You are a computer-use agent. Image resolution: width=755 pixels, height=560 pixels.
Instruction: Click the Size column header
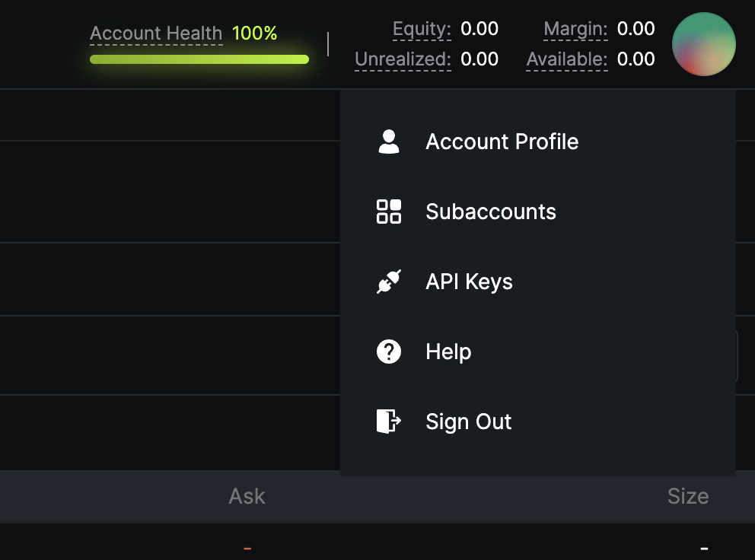click(x=688, y=496)
